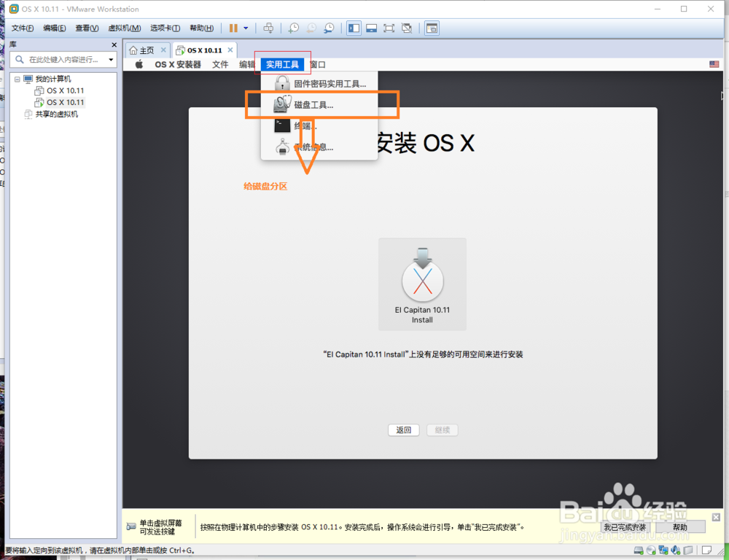Select 共享的虚拟机 in the library
The height and width of the screenshot is (560, 729).
(57, 114)
